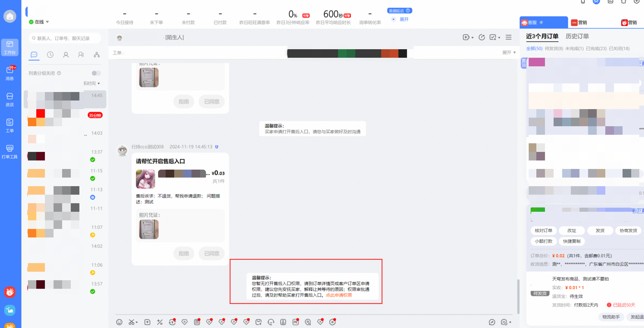
Task: Toggle the 列表分组关闭 switch
Action: coord(96,73)
